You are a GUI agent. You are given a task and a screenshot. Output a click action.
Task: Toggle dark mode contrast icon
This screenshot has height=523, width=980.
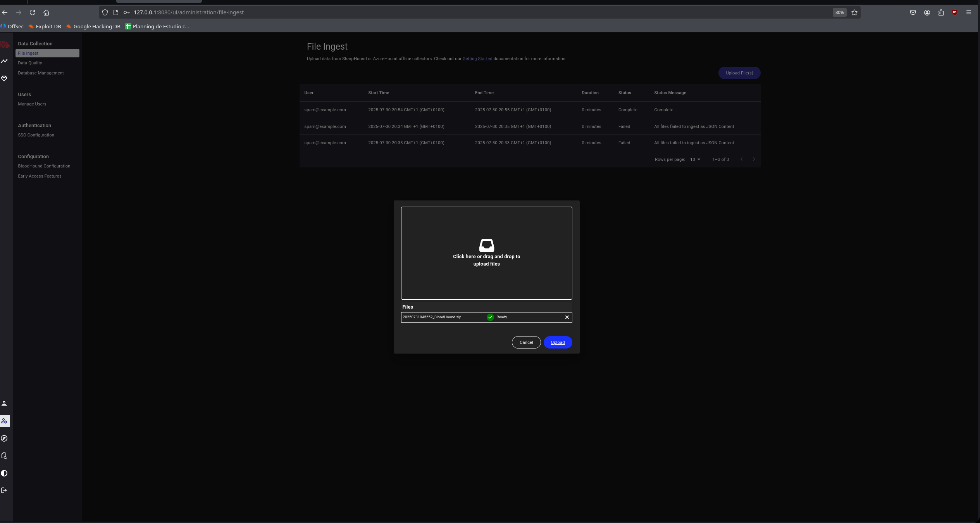tap(4, 473)
